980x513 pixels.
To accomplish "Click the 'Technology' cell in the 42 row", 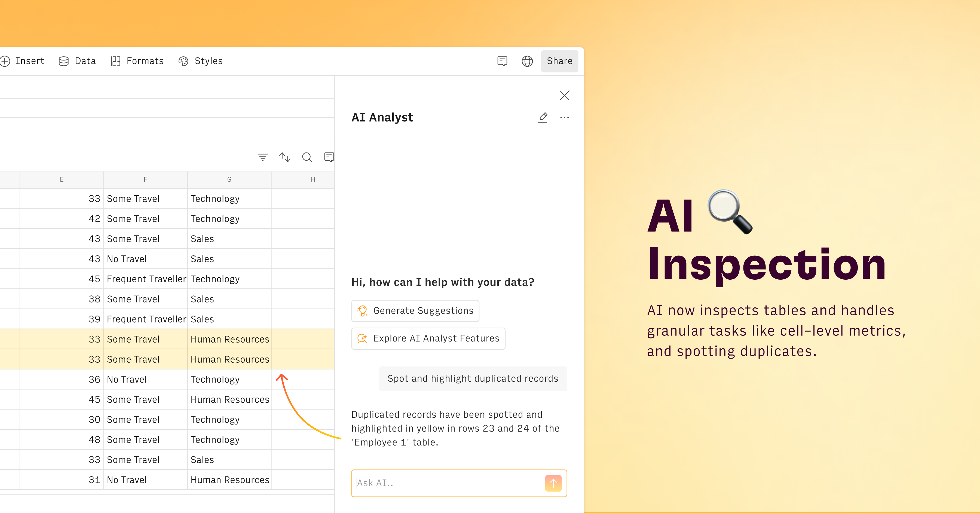I will click(229, 218).
